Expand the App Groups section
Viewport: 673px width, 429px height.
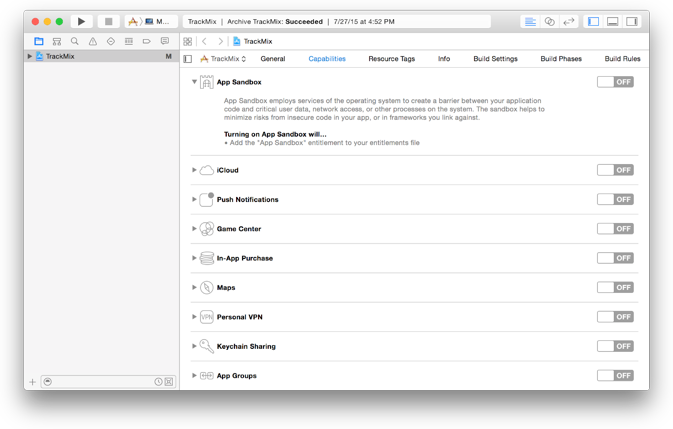pyautogui.click(x=194, y=375)
